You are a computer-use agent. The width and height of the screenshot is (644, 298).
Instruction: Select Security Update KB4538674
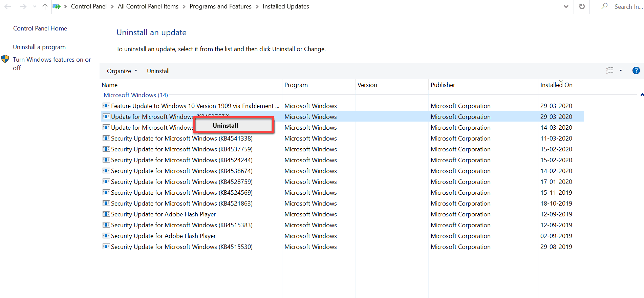[182, 171]
